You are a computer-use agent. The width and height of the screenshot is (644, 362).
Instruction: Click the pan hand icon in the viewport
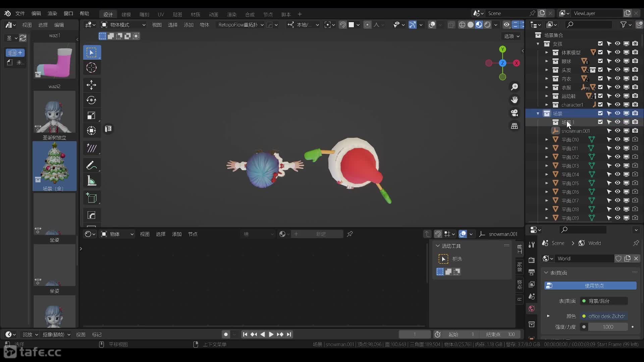pyautogui.click(x=515, y=100)
